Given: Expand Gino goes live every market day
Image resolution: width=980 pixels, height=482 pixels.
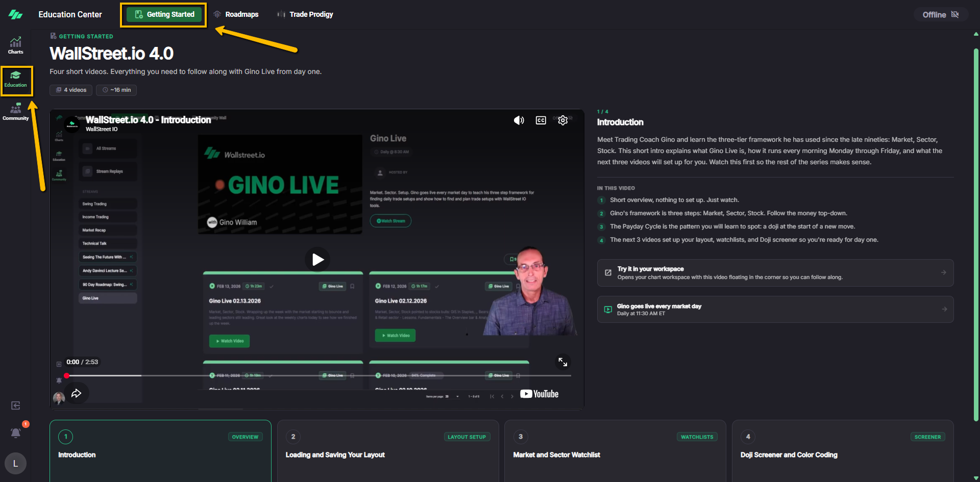Looking at the screenshot, I should click(x=775, y=310).
